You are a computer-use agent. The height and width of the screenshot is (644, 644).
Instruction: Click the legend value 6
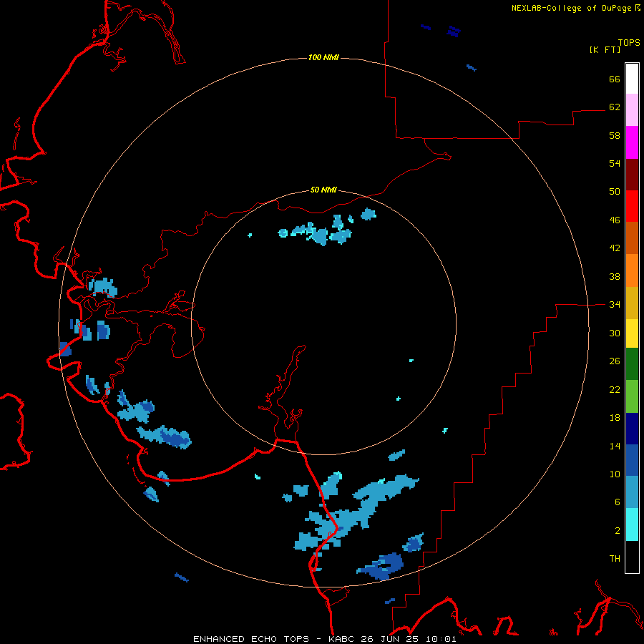618,502
